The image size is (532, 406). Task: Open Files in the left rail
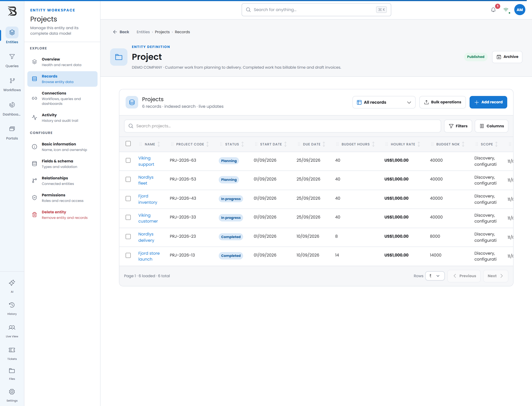[12, 374]
